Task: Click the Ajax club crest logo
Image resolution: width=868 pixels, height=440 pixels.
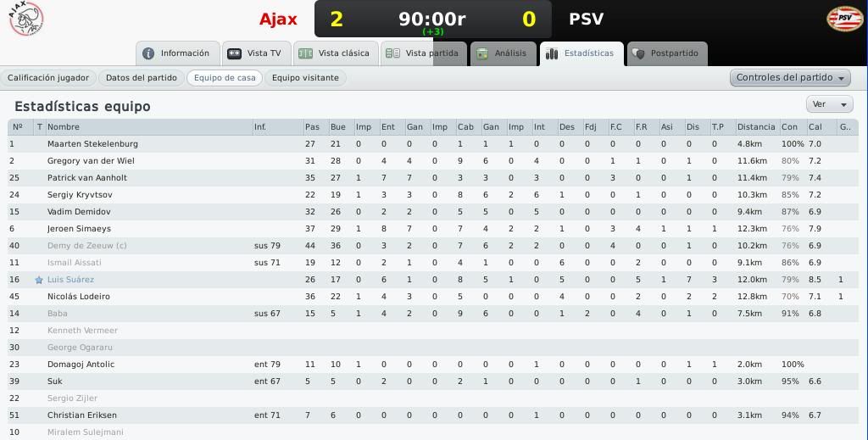Action: coord(26,19)
